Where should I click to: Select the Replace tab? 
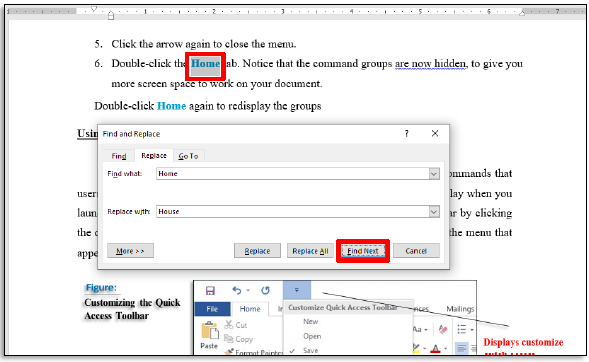[x=154, y=155]
